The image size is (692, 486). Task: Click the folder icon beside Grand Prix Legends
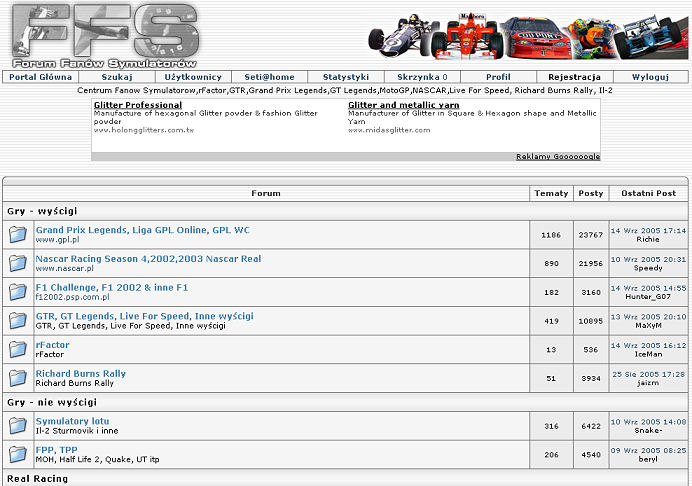(18, 234)
